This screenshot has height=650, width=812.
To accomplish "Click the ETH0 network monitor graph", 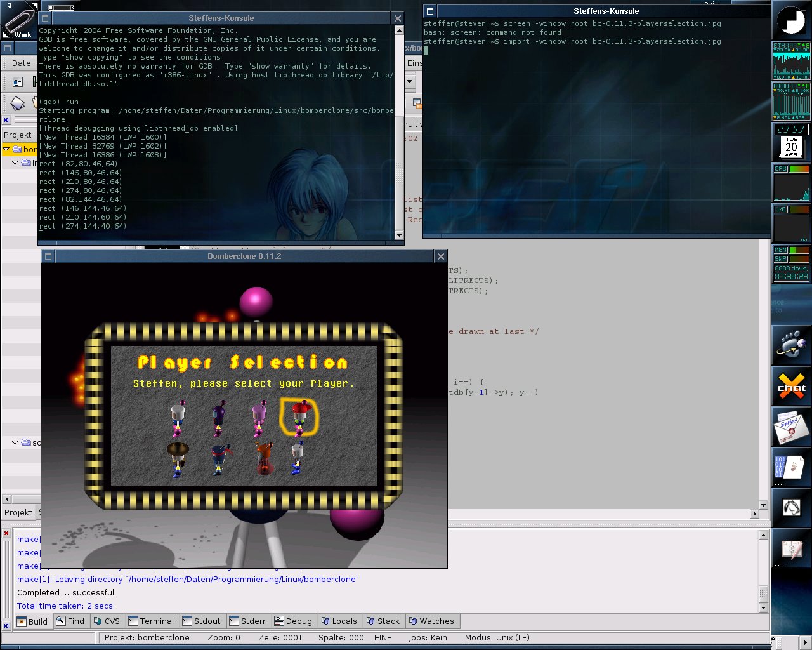I will [x=791, y=102].
